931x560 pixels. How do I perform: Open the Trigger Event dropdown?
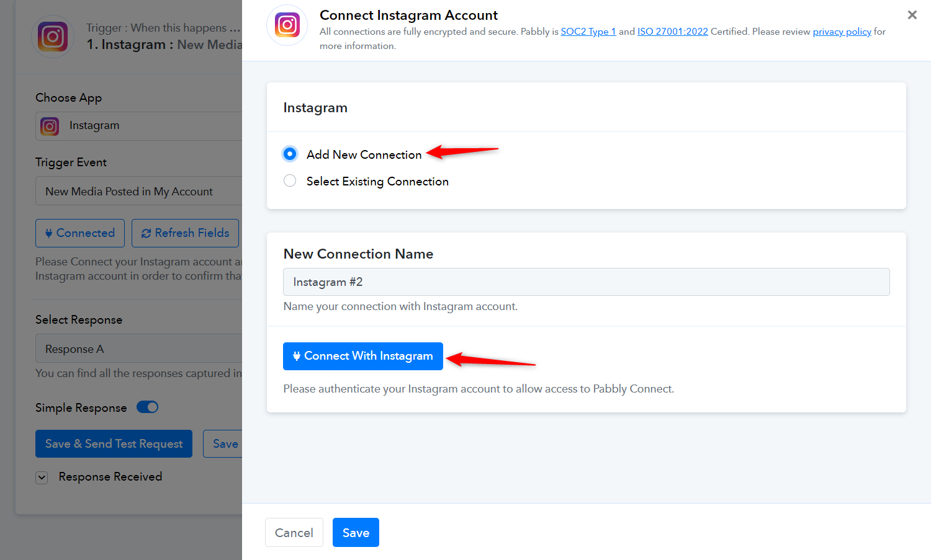tap(138, 191)
